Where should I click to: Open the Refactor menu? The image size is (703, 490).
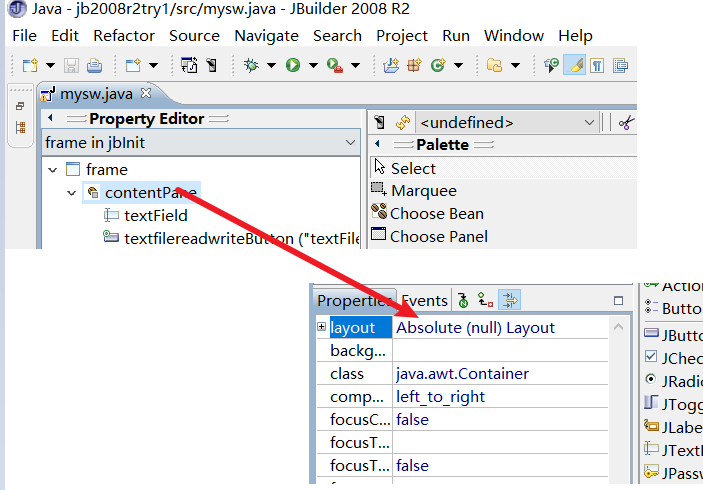click(124, 36)
